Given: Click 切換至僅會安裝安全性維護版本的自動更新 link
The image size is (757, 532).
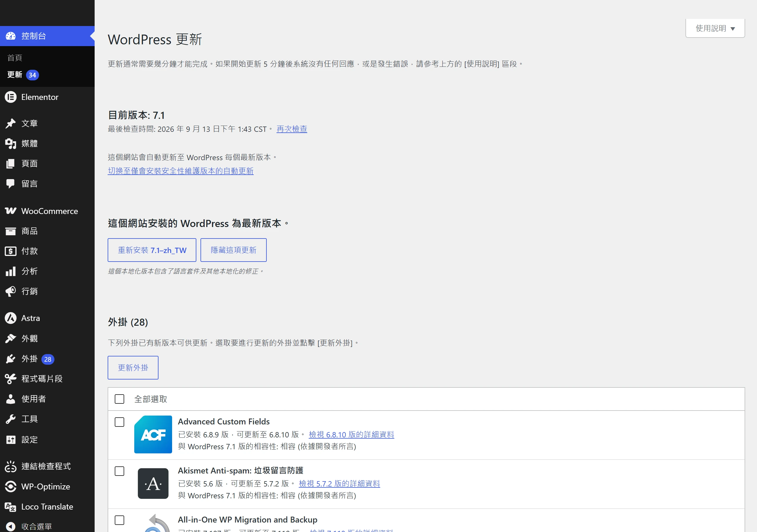Looking at the screenshot, I should click(x=181, y=171).
